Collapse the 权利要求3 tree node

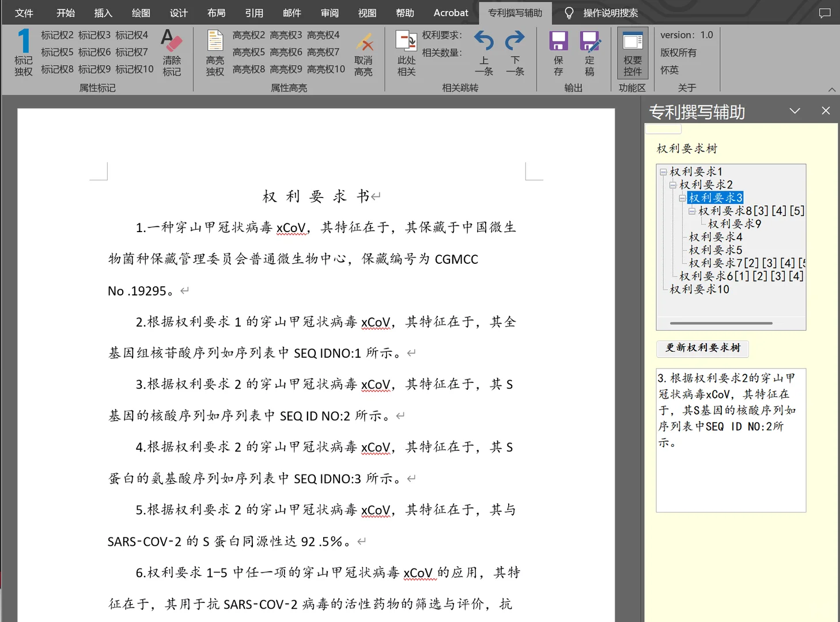pos(682,198)
